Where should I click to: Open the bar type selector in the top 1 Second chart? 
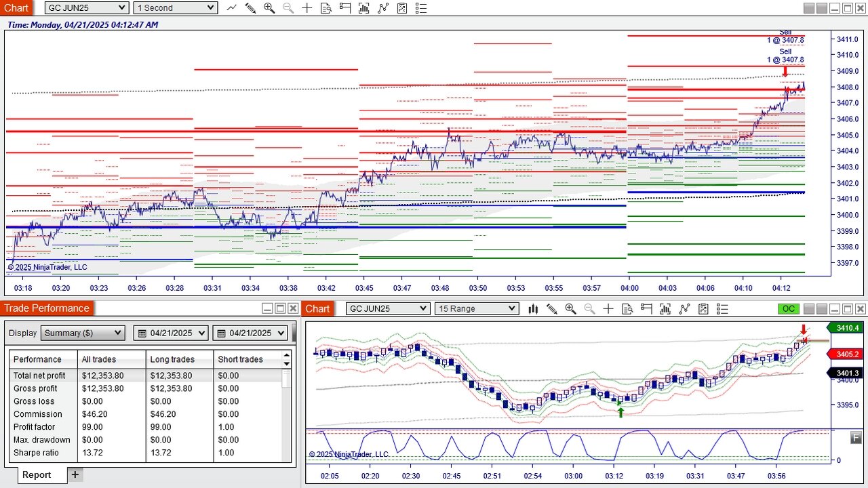click(x=232, y=8)
